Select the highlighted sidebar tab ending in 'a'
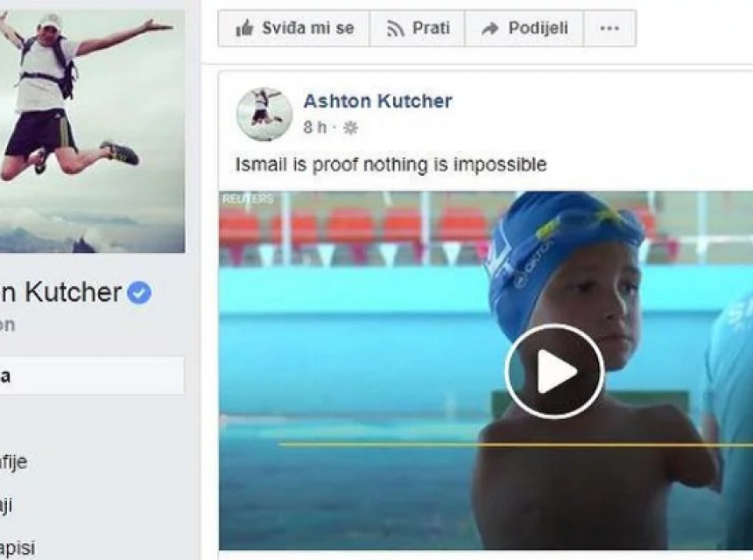 point(92,375)
